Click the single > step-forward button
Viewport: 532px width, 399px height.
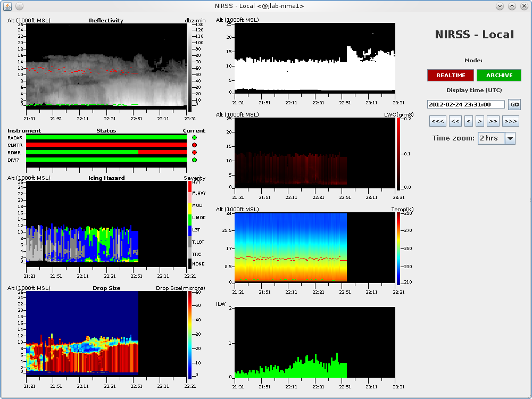(x=479, y=121)
